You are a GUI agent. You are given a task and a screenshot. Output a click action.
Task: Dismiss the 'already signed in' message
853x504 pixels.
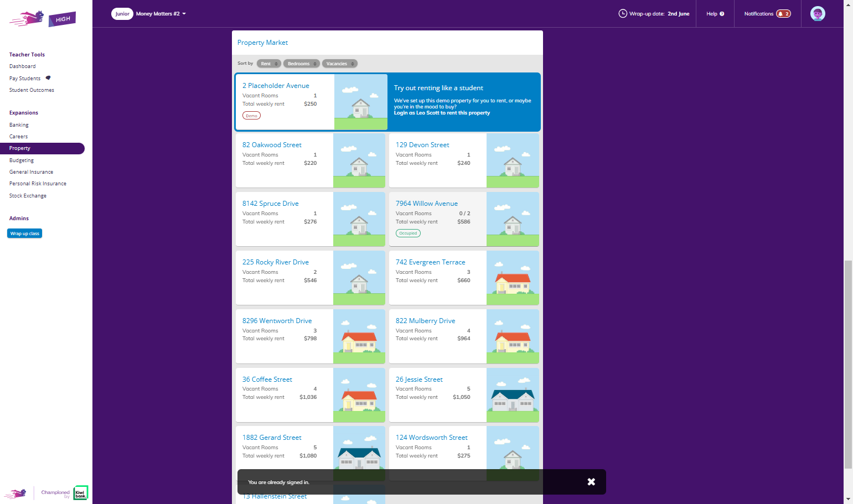tap(591, 482)
